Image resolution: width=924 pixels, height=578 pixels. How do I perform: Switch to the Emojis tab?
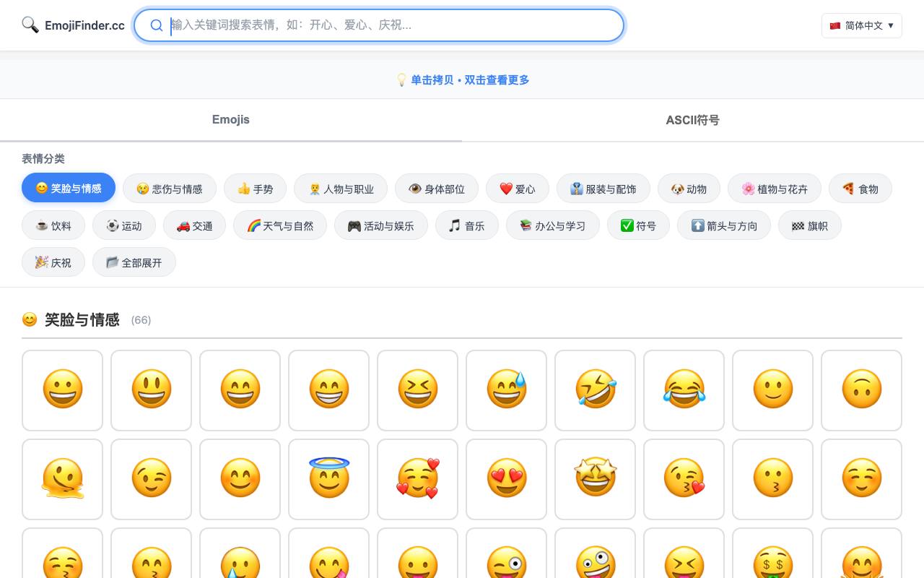pyautogui.click(x=231, y=120)
